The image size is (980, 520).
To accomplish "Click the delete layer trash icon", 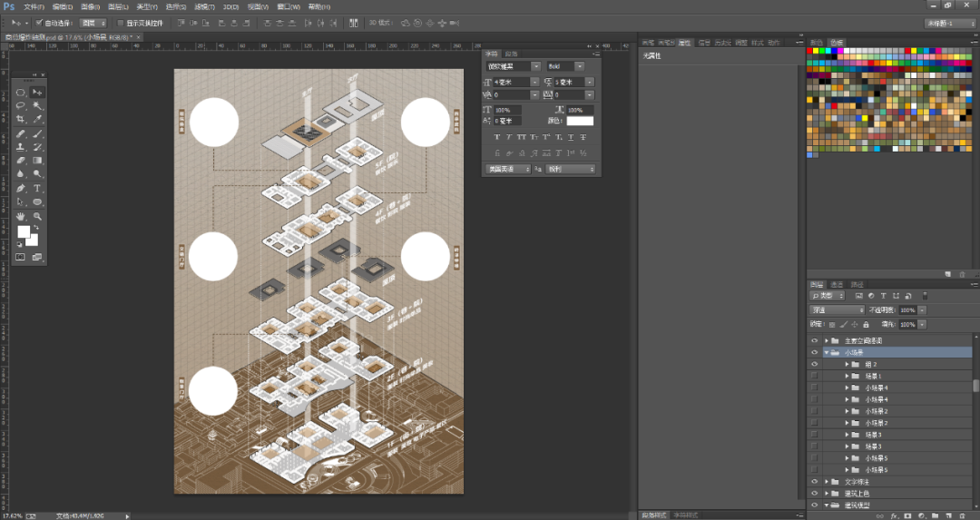I will click(x=963, y=516).
